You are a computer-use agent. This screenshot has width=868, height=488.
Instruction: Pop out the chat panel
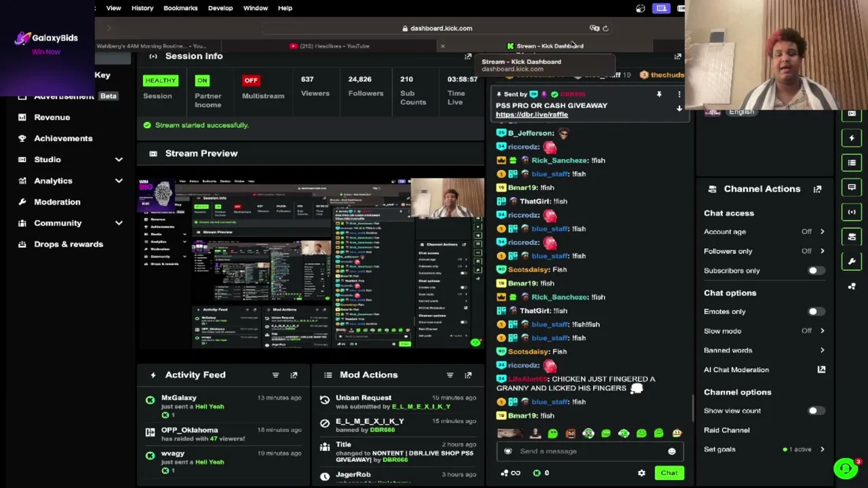677,56
